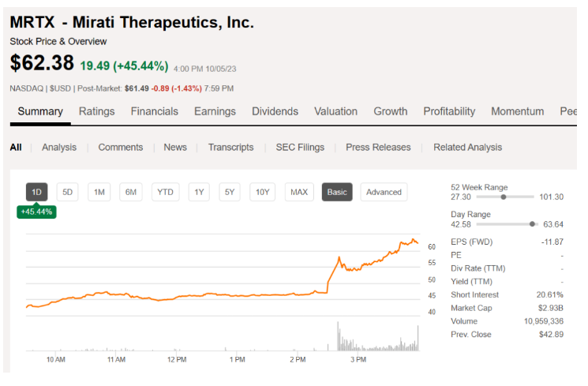Go to the Earnings tab
The image size is (588, 386).
[x=215, y=111]
